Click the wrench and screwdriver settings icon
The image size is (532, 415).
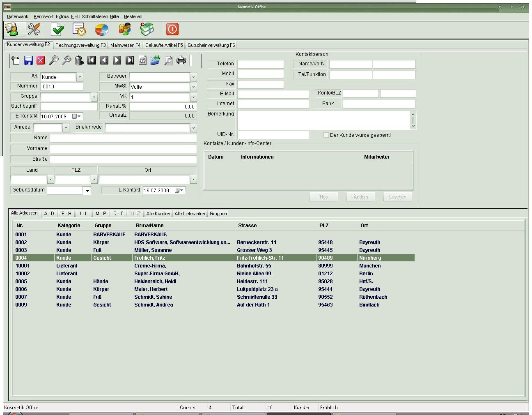click(x=34, y=30)
